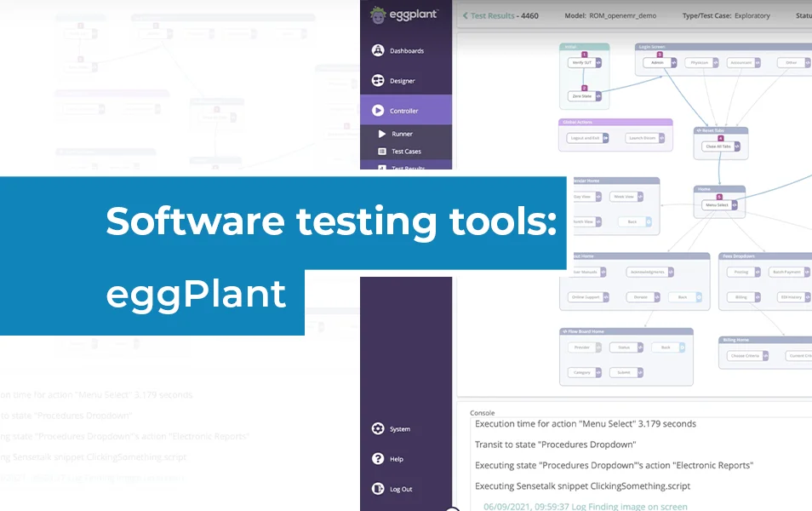Open Dashboards from the eggplant sidebar
Image resolution: width=812 pixels, height=511 pixels.
point(400,50)
